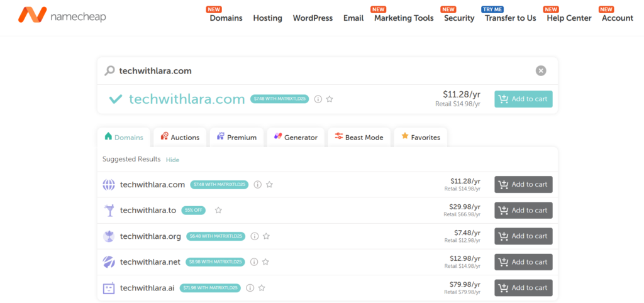Open the Hosting menu
Viewport: 644px width, 303px height.
(267, 18)
